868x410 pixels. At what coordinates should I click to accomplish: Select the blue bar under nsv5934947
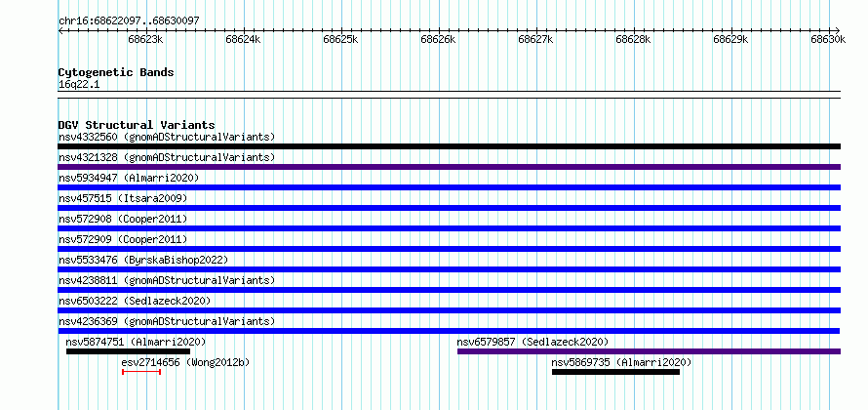(449, 187)
